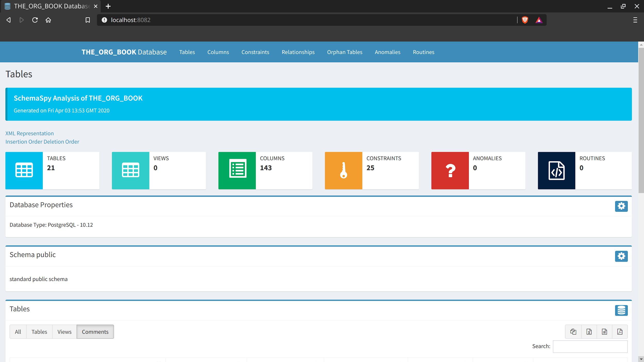Toggle the Comments column button
Viewport: 644px width, 362px height.
(95, 332)
